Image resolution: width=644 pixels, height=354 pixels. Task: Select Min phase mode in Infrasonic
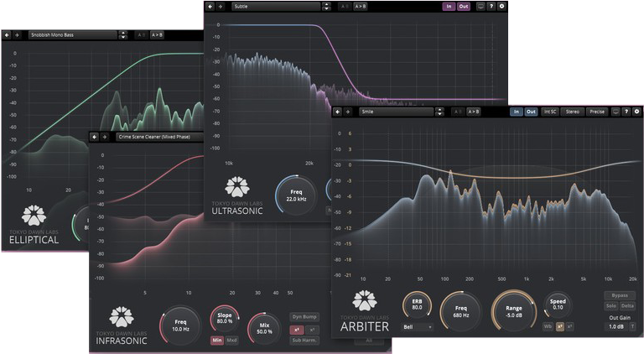coord(217,341)
